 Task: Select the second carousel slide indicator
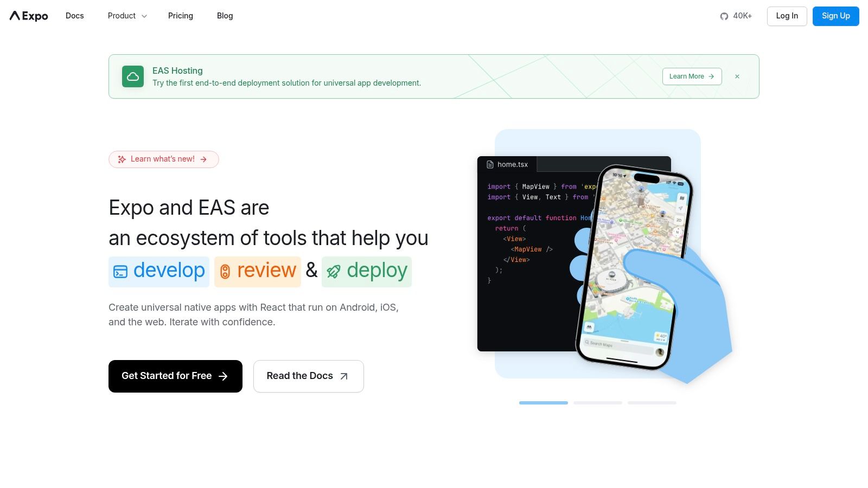point(598,403)
